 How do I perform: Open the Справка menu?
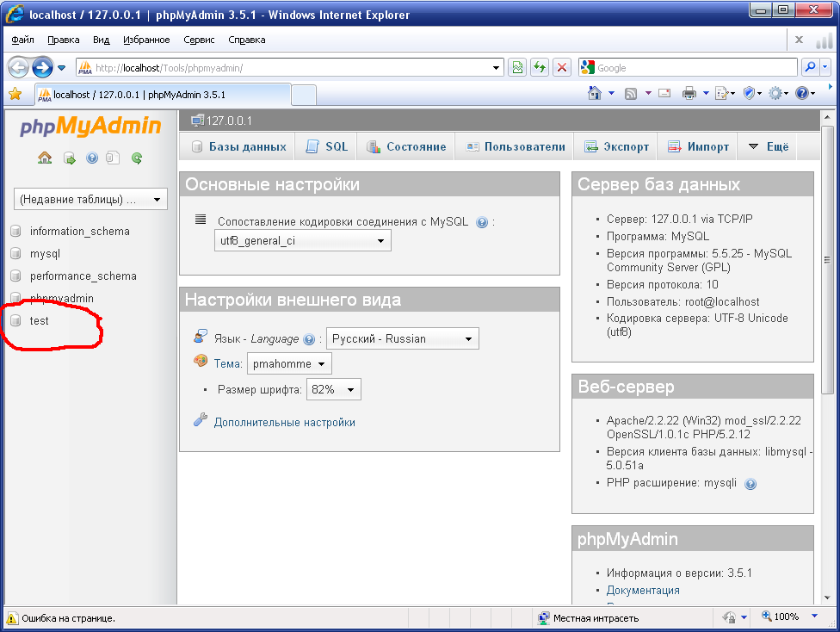(246, 40)
